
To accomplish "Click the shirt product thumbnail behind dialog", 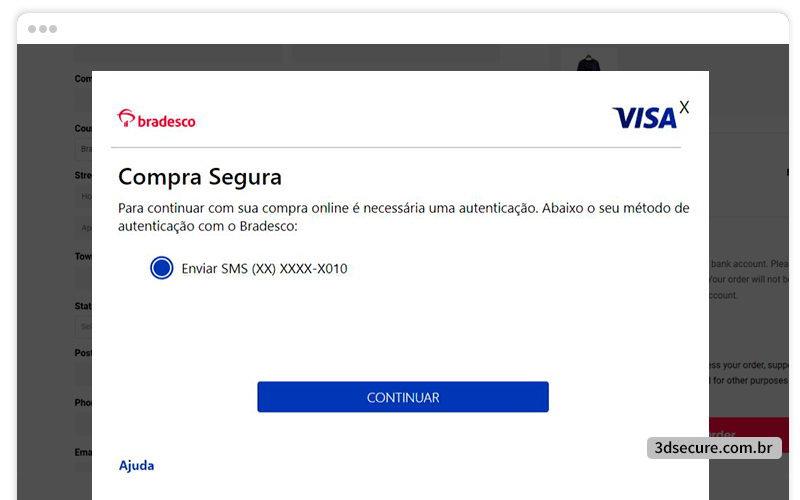I will [x=589, y=63].
